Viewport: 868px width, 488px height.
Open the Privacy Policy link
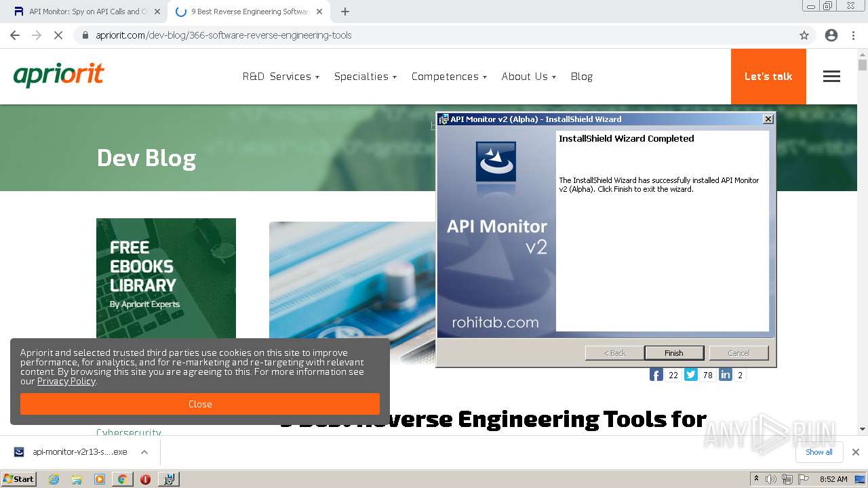coord(66,382)
